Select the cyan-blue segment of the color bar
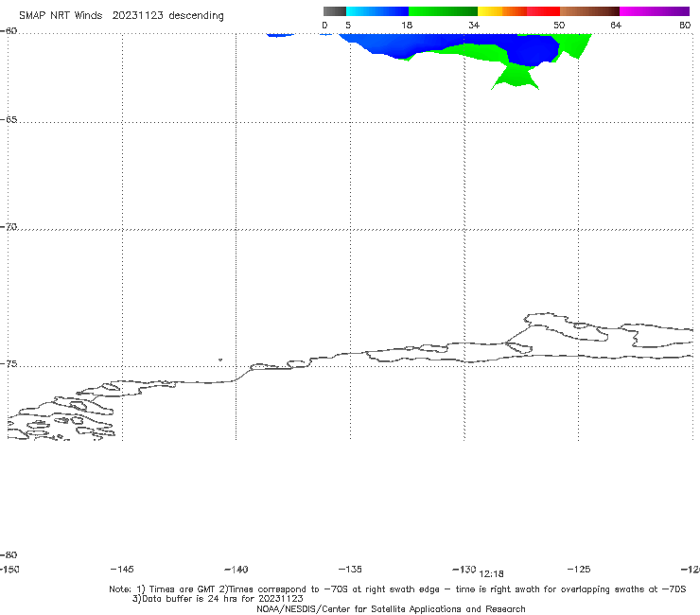This screenshot has height=615, width=700. (377, 11)
